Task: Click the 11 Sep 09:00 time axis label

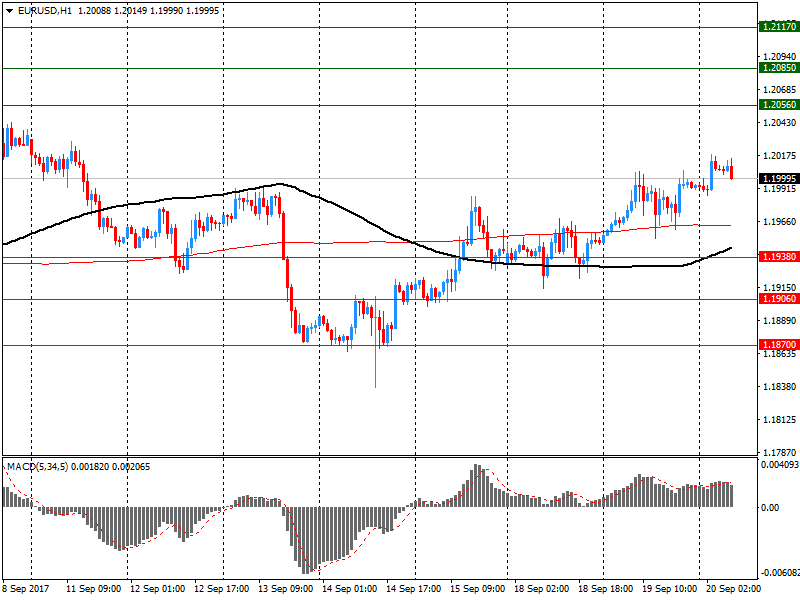Action: [93, 589]
